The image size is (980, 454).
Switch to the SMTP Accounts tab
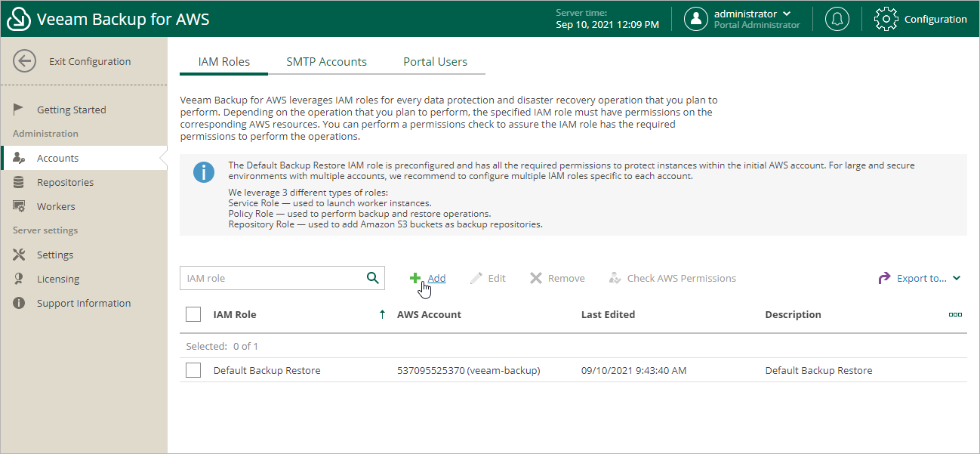point(327,62)
